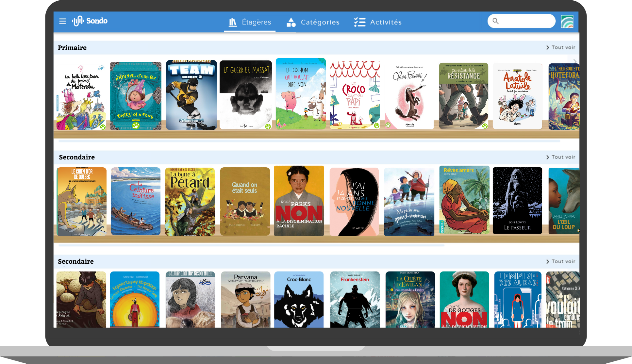This screenshot has width=632, height=364.
Task: Open J'ai 14 ans book
Action: coord(354,202)
